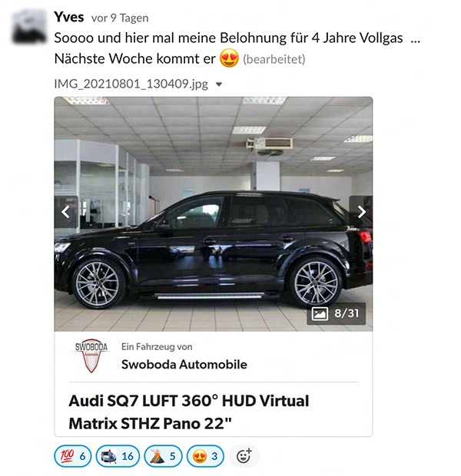
Task: Open the 8/31 image gallery counter
Action: [x=336, y=313]
